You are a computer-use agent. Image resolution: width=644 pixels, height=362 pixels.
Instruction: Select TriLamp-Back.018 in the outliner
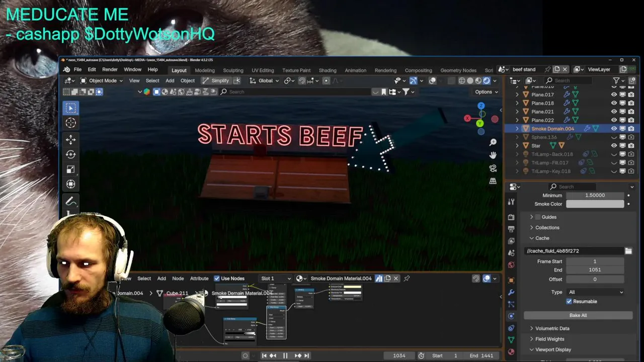click(x=552, y=154)
